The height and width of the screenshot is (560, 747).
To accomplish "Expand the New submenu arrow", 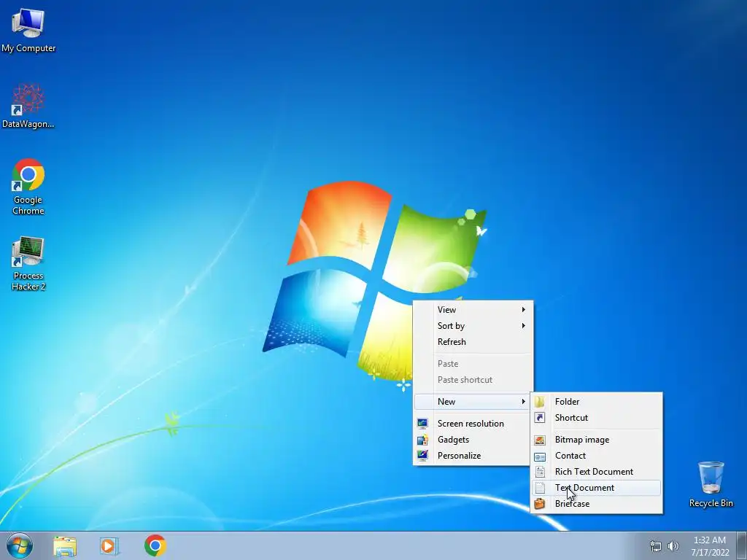I will click(524, 402).
